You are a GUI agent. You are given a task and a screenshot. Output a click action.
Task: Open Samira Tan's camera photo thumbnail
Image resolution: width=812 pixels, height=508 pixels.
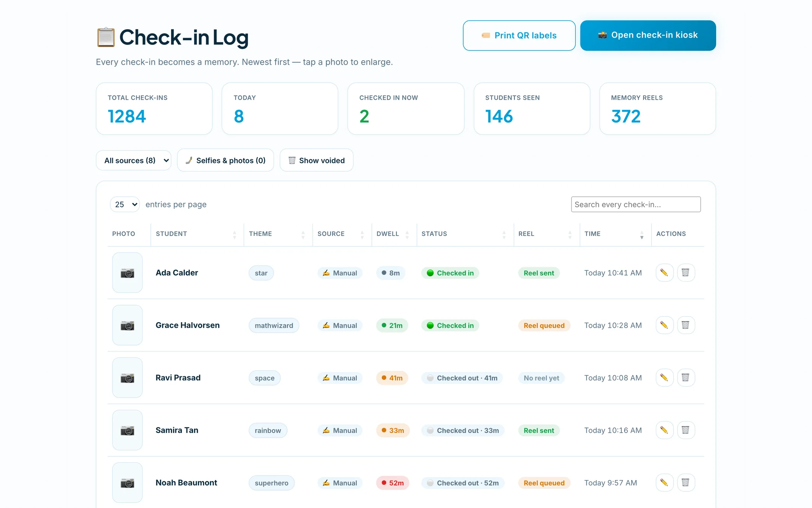click(x=127, y=430)
